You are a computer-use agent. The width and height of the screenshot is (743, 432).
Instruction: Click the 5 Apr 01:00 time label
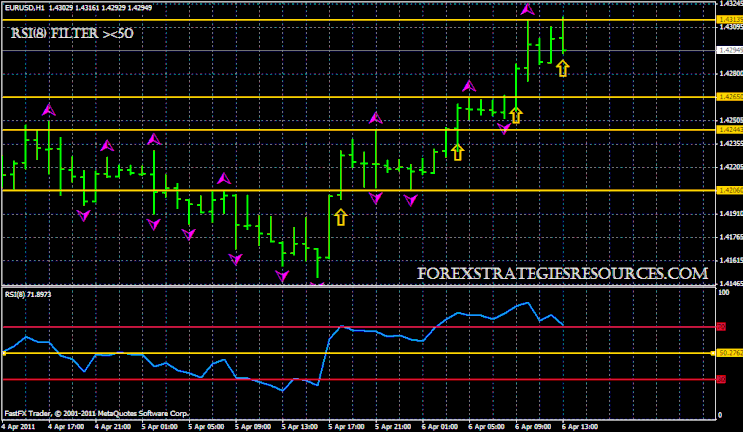click(x=160, y=427)
